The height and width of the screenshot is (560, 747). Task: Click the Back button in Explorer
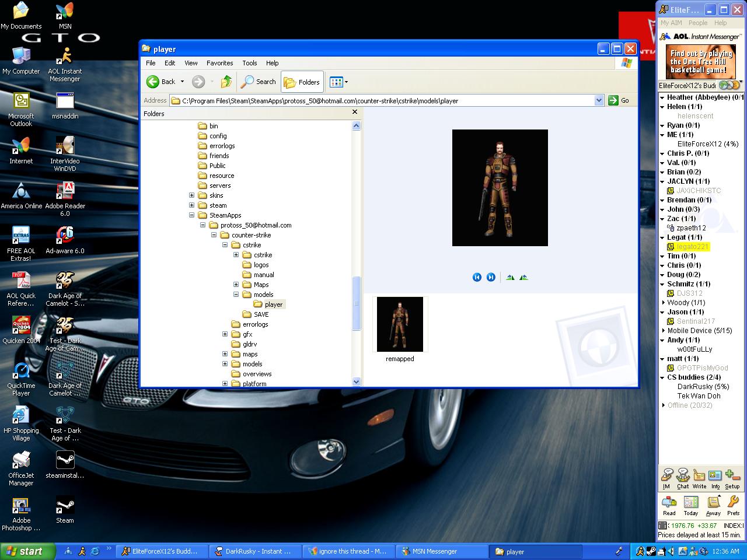point(161,82)
